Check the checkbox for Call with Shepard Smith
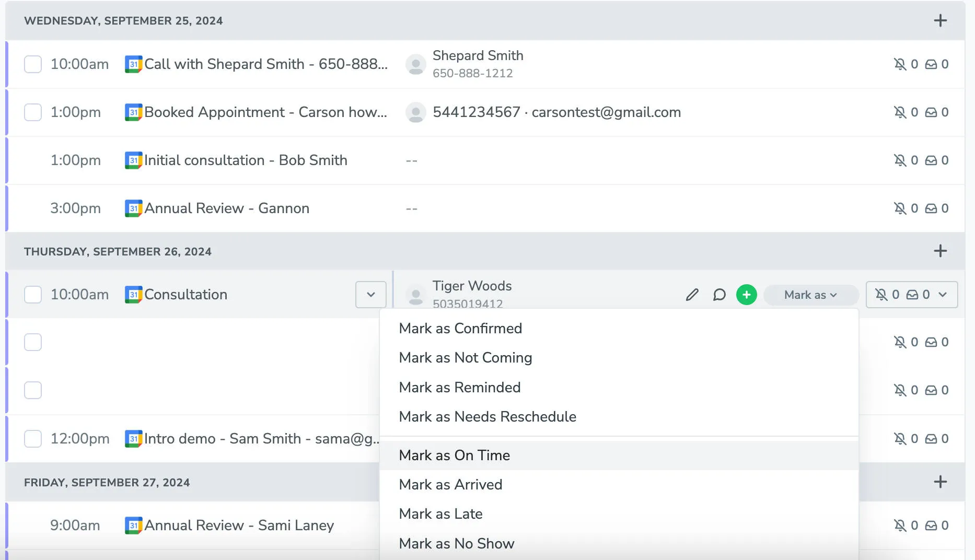Viewport: 975px width, 560px height. point(32,64)
